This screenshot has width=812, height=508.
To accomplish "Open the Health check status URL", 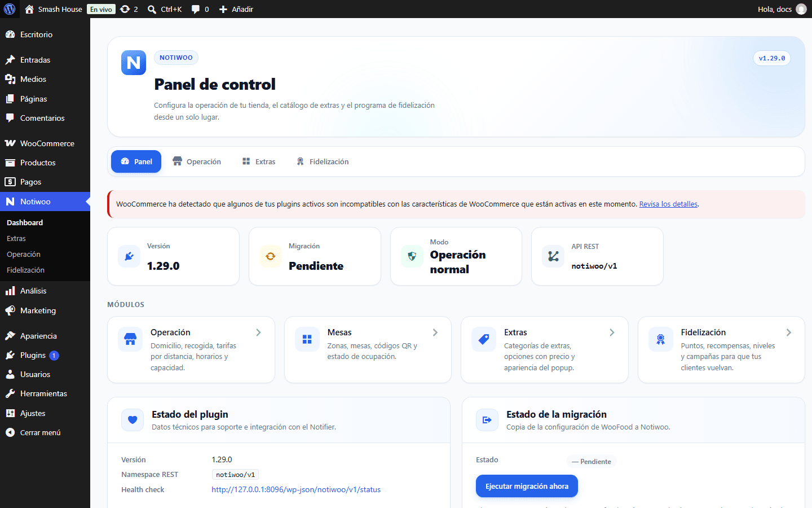I will (296, 489).
